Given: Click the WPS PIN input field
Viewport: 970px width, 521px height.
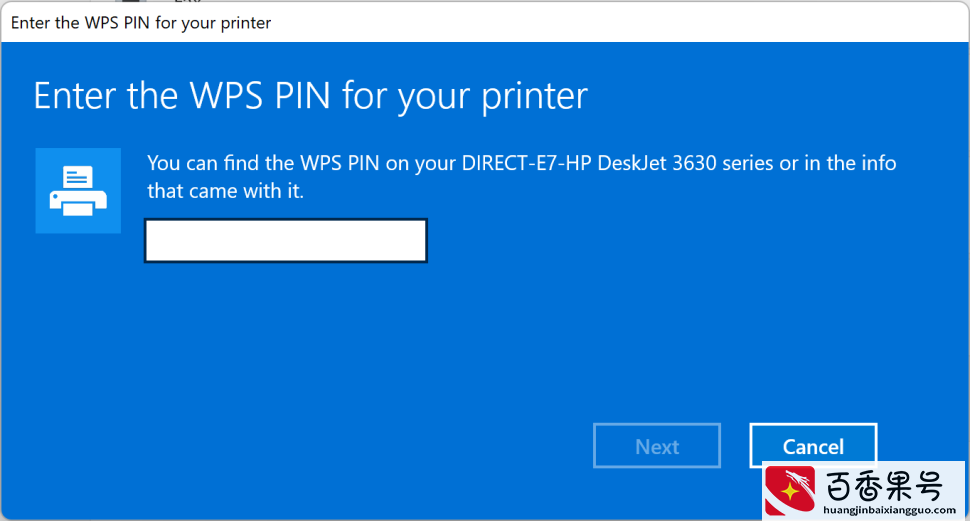Looking at the screenshot, I should tap(286, 240).
